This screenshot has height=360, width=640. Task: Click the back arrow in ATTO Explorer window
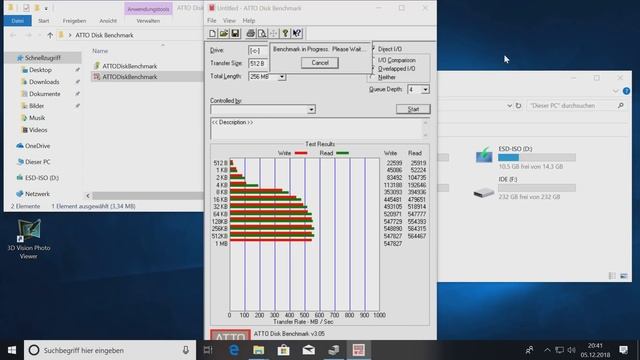tap(13, 36)
